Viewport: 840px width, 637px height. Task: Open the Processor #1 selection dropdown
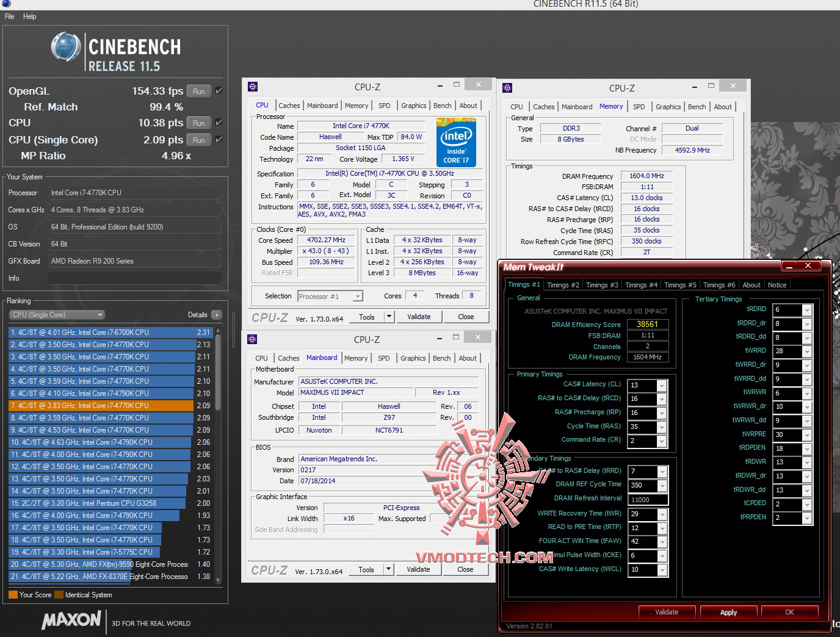330,297
